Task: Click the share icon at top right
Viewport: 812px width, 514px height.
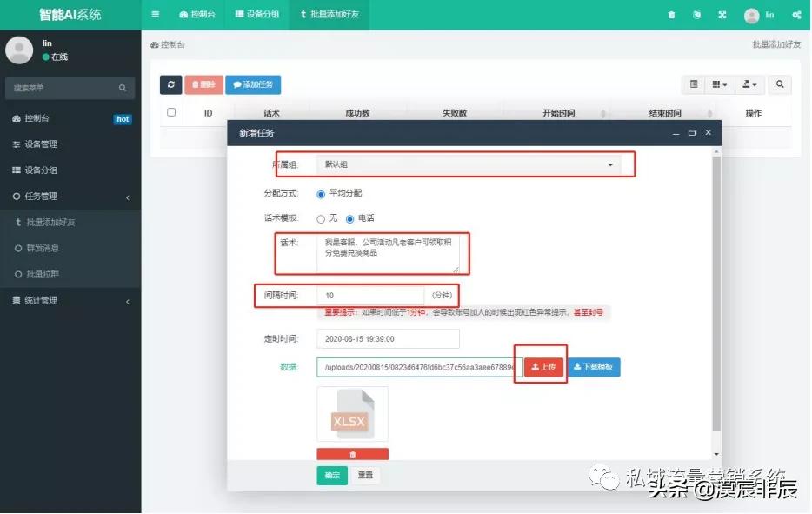Action: coord(798,14)
